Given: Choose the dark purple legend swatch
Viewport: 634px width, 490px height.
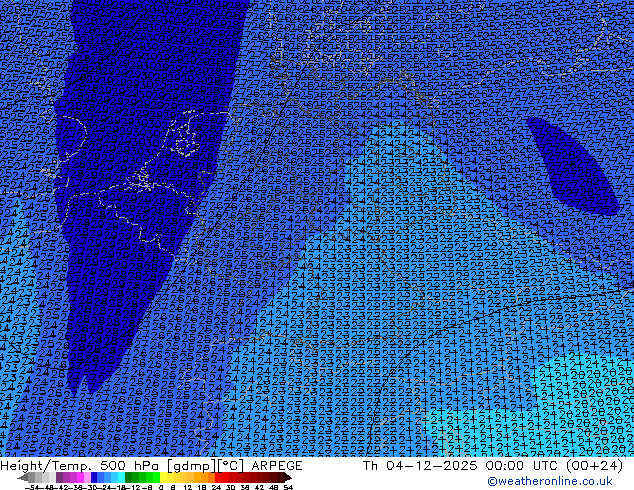Looking at the screenshot, I should (59, 477).
